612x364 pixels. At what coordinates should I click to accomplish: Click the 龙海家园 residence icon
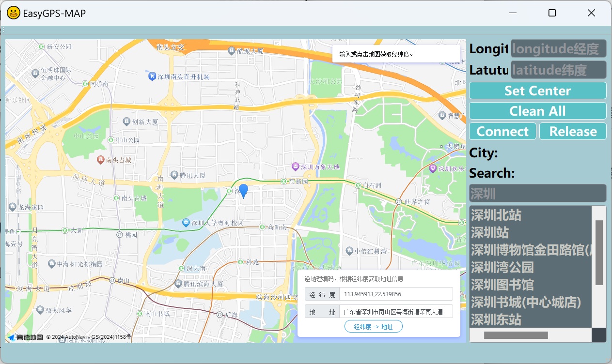click(x=12, y=207)
